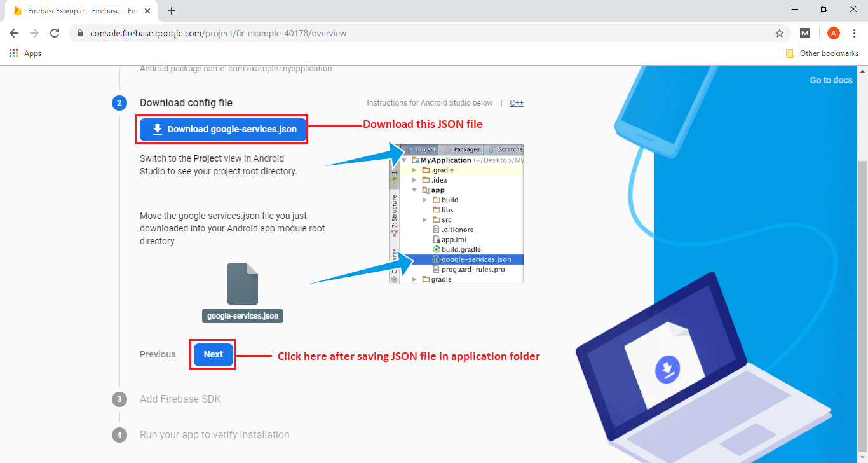
Task: Click the browser back arrow
Action: point(14,33)
